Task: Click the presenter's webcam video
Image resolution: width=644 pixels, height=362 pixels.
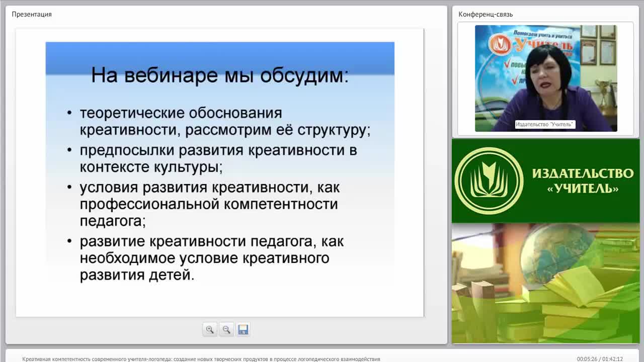Action: click(546, 78)
